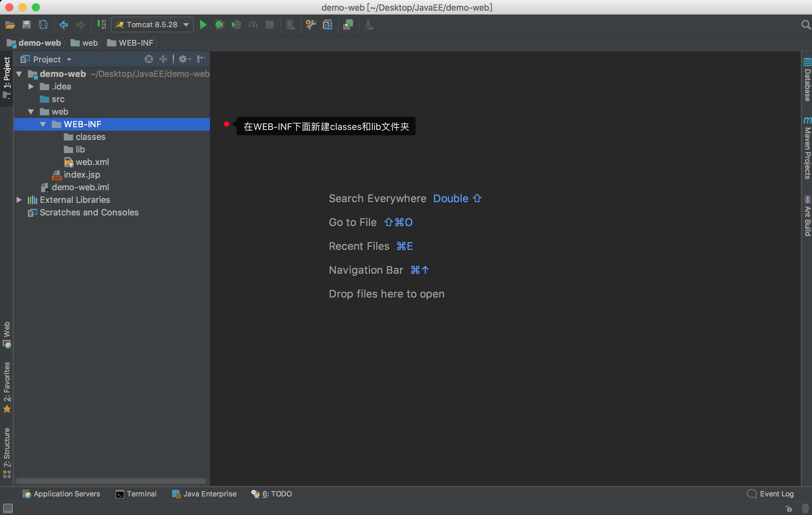Synchronize files with the refresh icon
This screenshot has height=515, width=812.
(43, 25)
